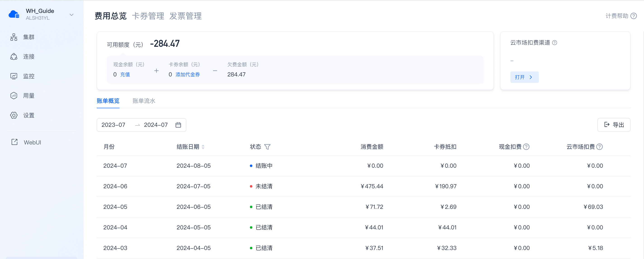Click the 消费金额 column header
Screen dimensions: 644x259
(x=372, y=147)
